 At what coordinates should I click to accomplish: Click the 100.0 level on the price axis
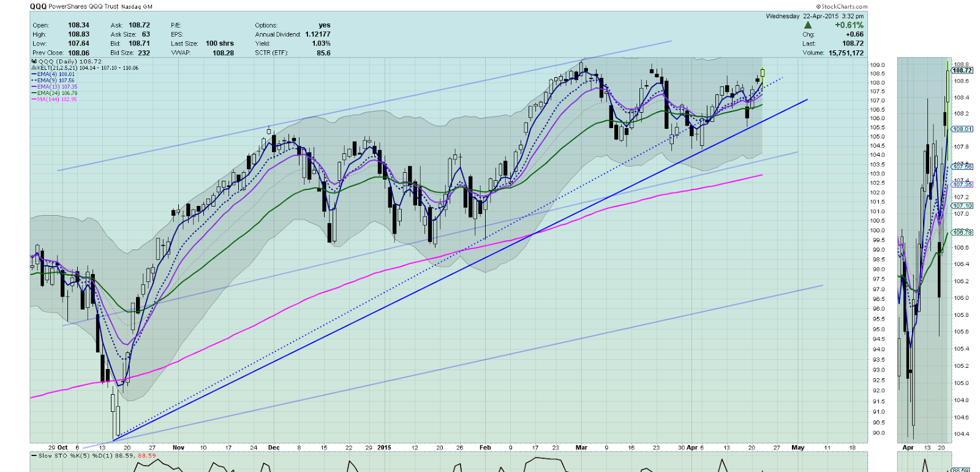pos(877,230)
